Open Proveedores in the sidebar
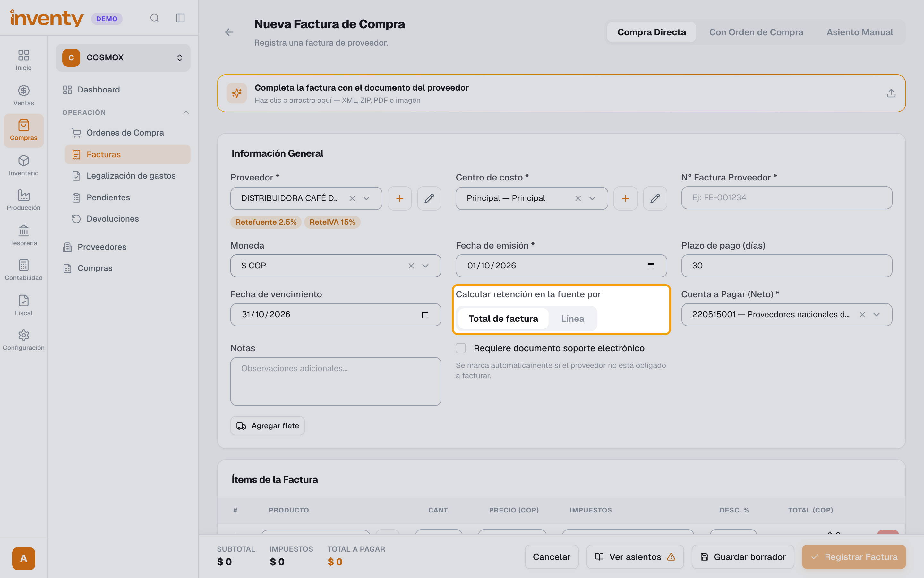Screen dimensions: 924x578 123,247
